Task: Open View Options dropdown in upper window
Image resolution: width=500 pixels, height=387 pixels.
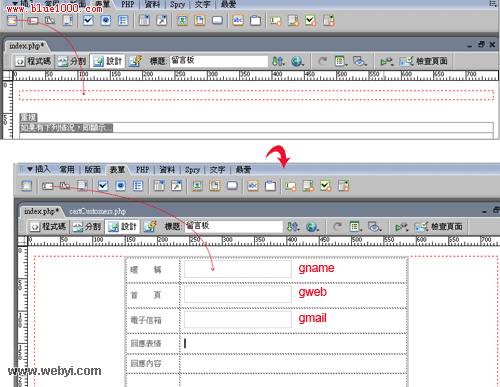Action: [341, 61]
